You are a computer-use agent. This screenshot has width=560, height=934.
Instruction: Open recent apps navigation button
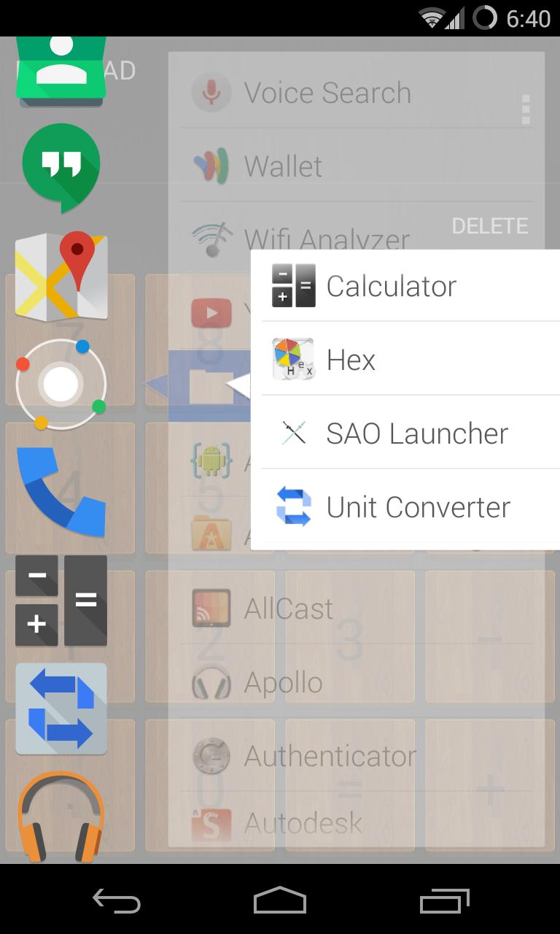[x=444, y=901]
